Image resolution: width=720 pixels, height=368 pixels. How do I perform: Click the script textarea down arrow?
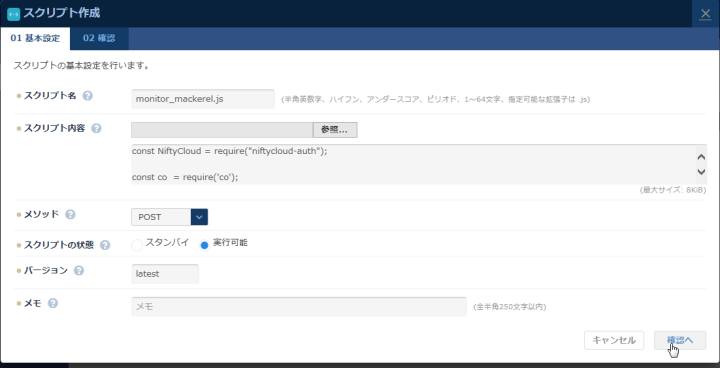coord(701,172)
